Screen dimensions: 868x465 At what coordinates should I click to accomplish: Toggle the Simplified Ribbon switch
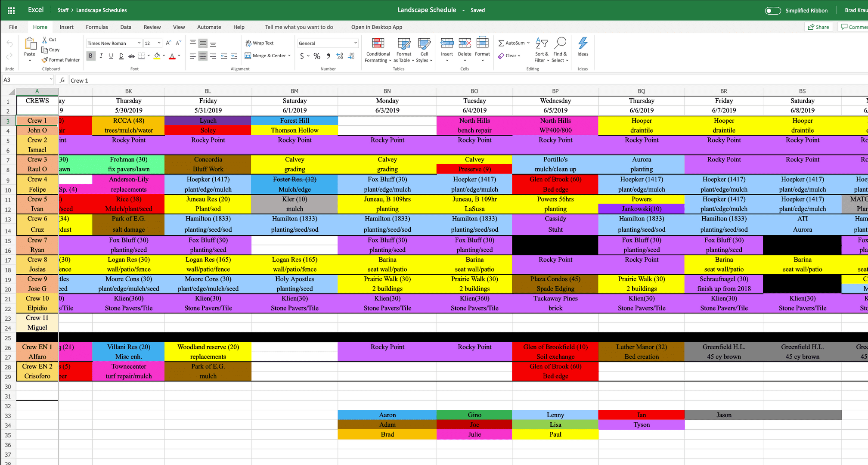(x=773, y=10)
